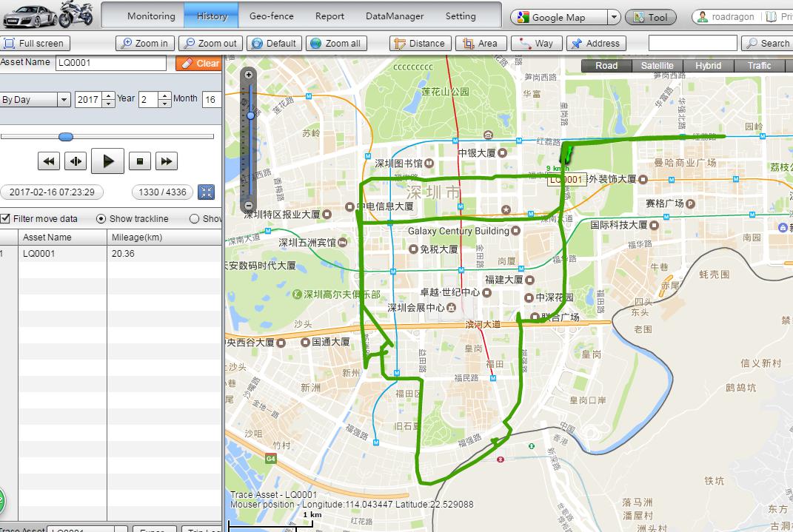Click the Asset Name column header
Image resolution: width=793 pixels, height=532 pixels.
(62, 238)
